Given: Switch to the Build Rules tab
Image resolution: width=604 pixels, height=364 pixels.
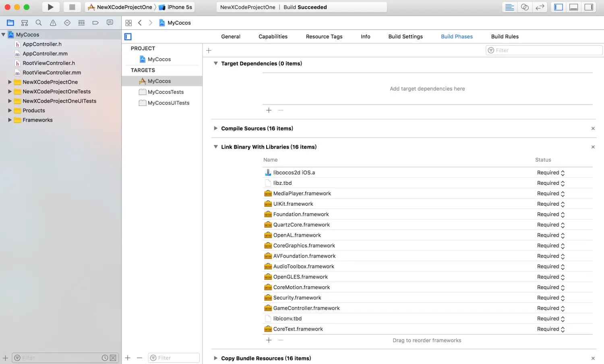Looking at the screenshot, I should (505, 37).
